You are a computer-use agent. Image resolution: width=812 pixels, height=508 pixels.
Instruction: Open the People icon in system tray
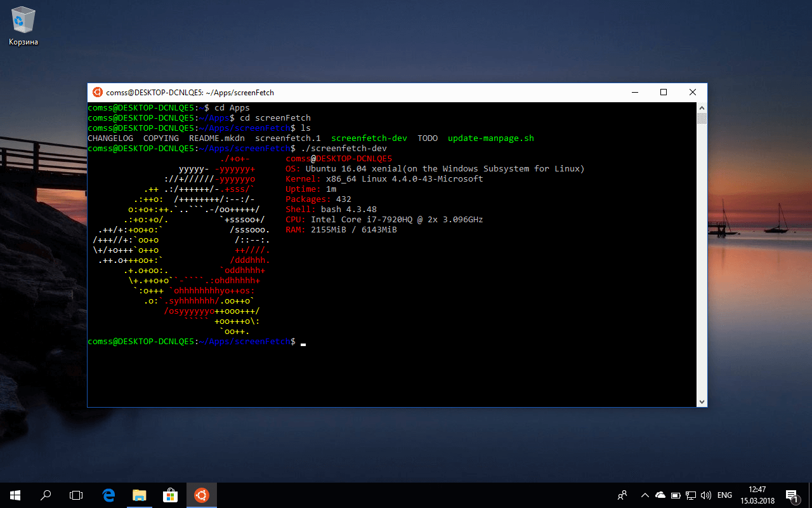tap(622, 495)
